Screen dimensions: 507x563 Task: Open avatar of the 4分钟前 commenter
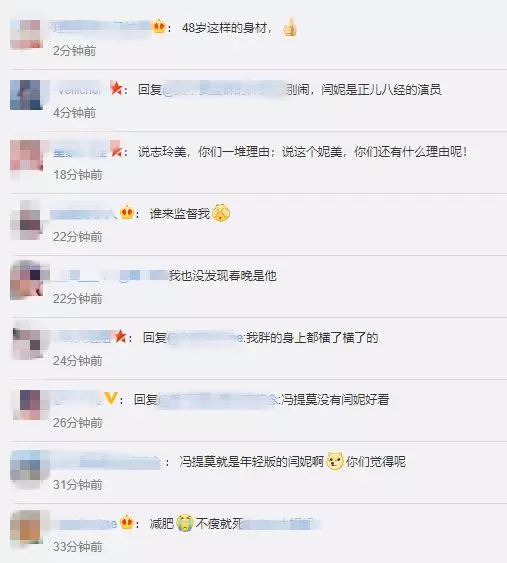pyautogui.click(x=26, y=94)
